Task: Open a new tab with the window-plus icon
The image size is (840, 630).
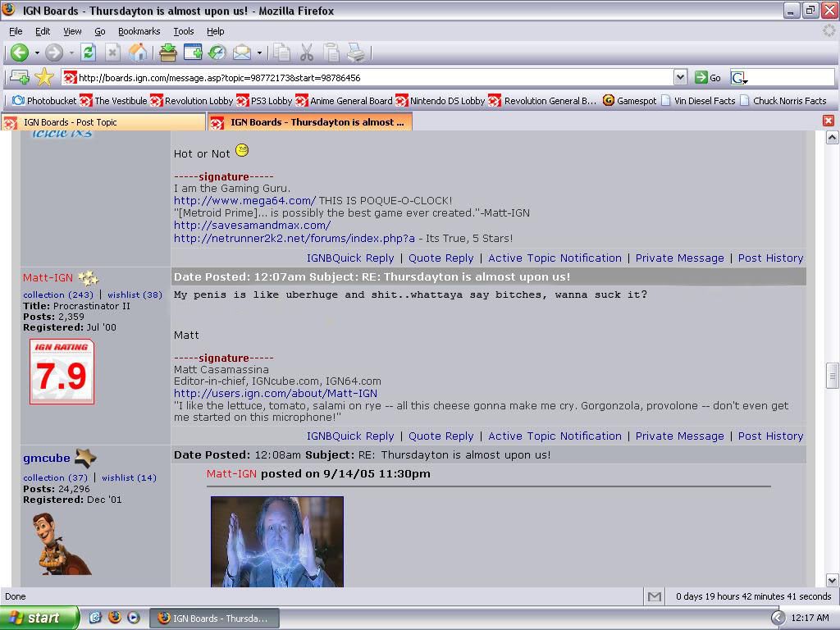Action: point(193,52)
